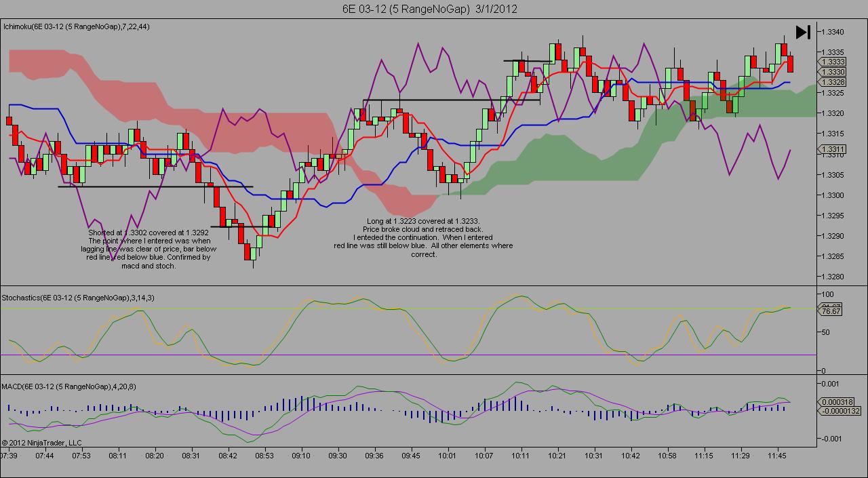868x478 pixels.
Task: Select the Ichimoku 7,22,44 indicator label
Action: point(77,27)
